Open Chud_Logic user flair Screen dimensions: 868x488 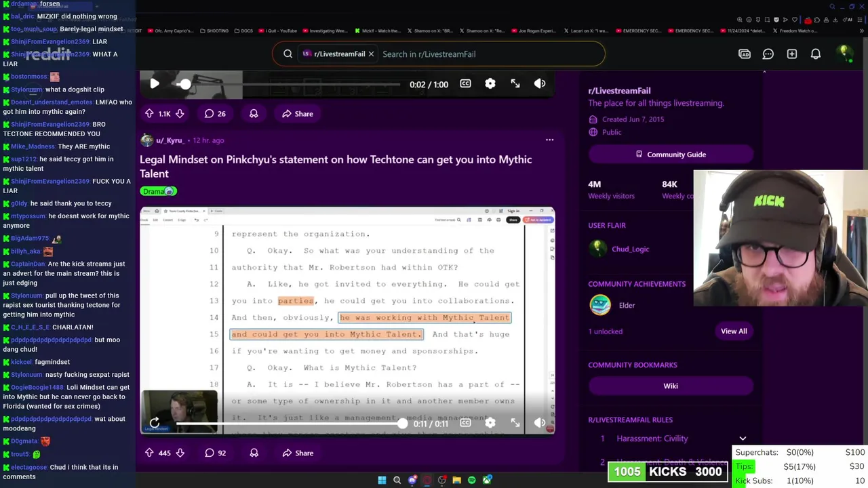630,249
